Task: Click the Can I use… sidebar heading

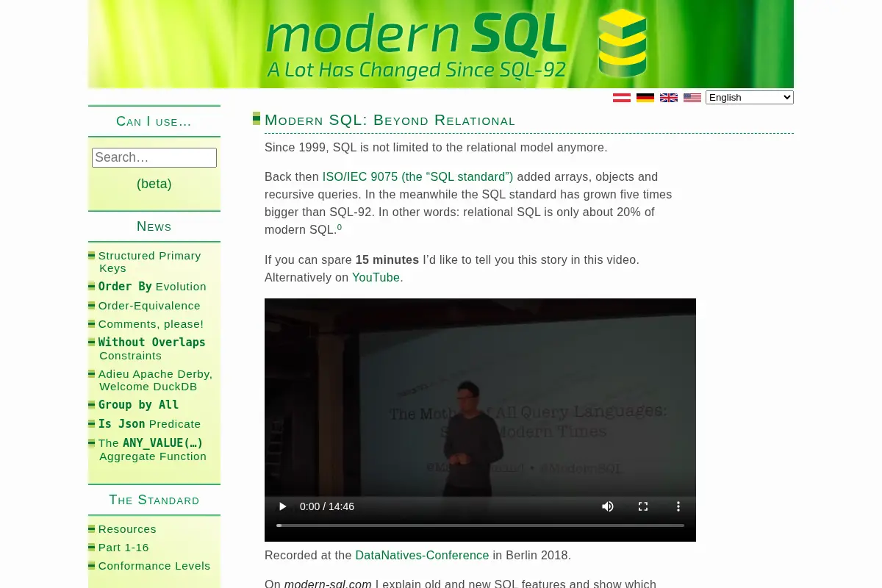Action: (154, 121)
